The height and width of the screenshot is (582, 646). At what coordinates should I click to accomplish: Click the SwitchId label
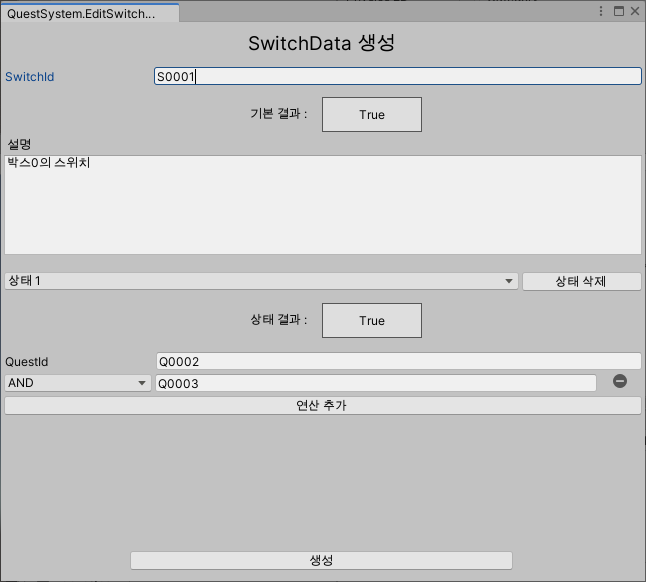tap(30, 77)
